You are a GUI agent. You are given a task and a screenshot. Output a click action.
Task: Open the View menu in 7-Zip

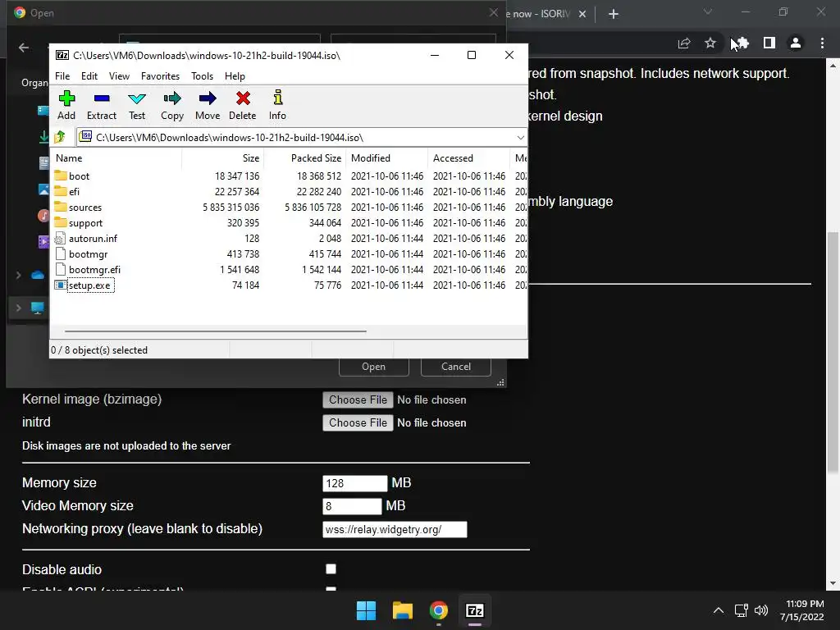point(119,76)
